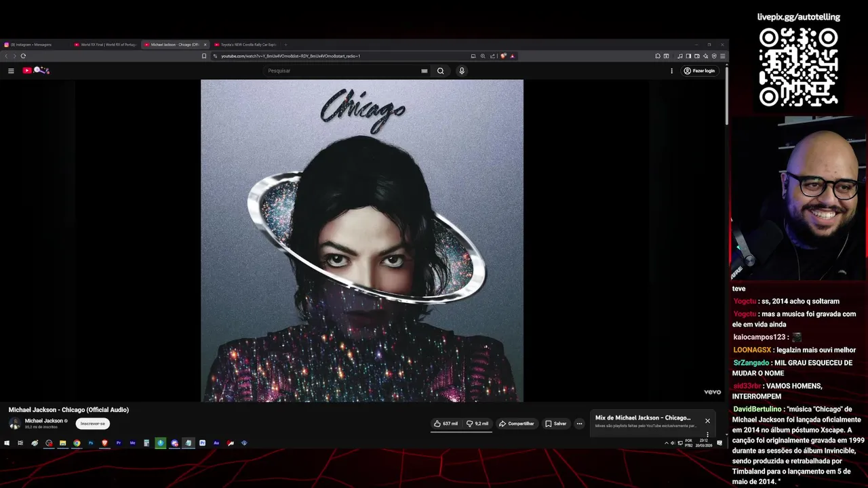This screenshot has width=868, height=488.
Task: Open the first Premiere Pro taskbar icon
Action: coord(119,443)
